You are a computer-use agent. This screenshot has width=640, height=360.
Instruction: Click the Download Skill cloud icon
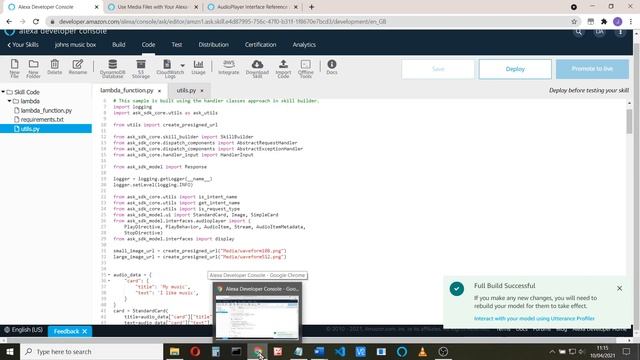click(257, 68)
